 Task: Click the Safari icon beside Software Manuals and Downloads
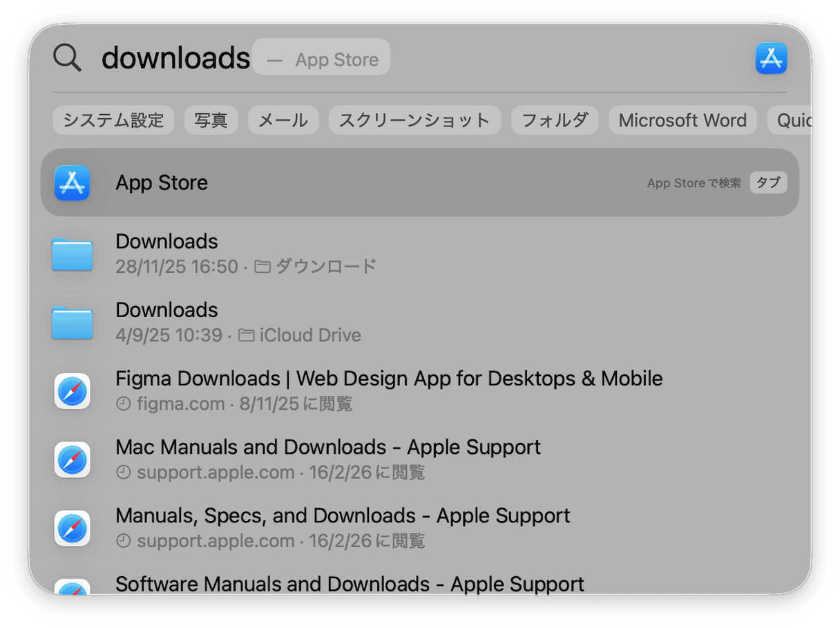(x=73, y=587)
